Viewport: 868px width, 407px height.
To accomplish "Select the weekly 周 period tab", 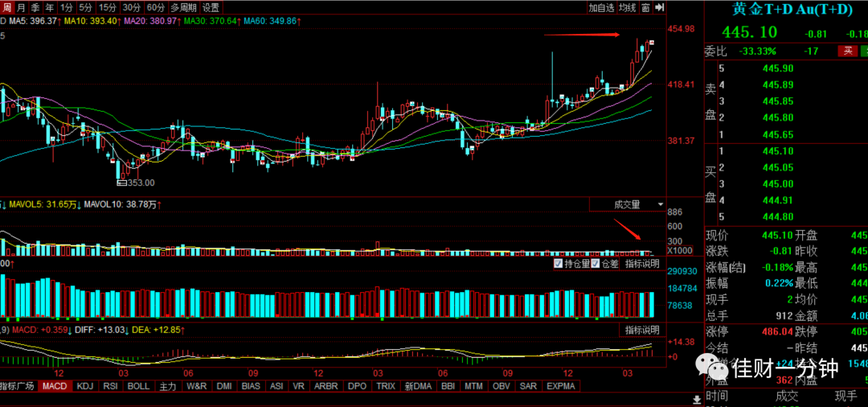I will point(6,7).
